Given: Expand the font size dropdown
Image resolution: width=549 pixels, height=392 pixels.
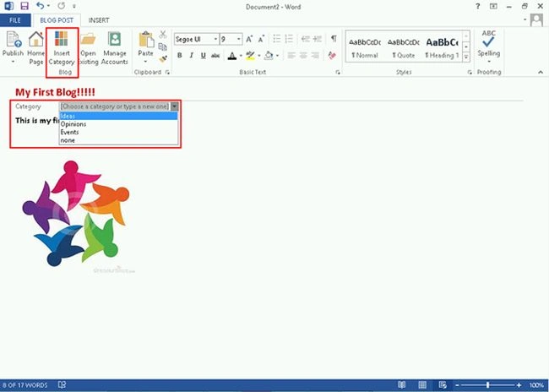Looking at the screenshot, I should (x=239, y=39).
